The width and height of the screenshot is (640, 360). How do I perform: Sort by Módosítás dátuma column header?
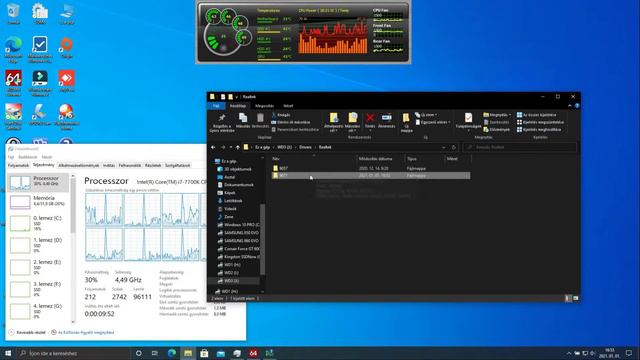(x=376, y=159)
